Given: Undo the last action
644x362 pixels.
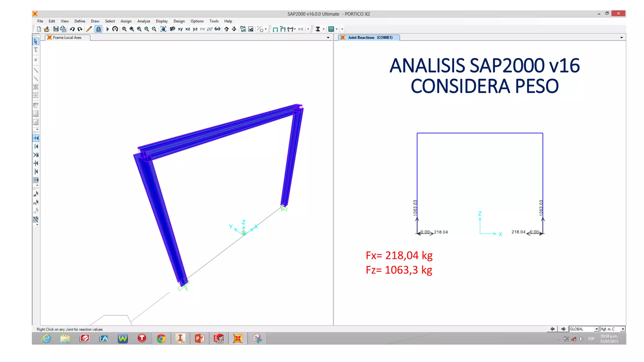Looking at the screenshot, I should (x=72, y=29).
